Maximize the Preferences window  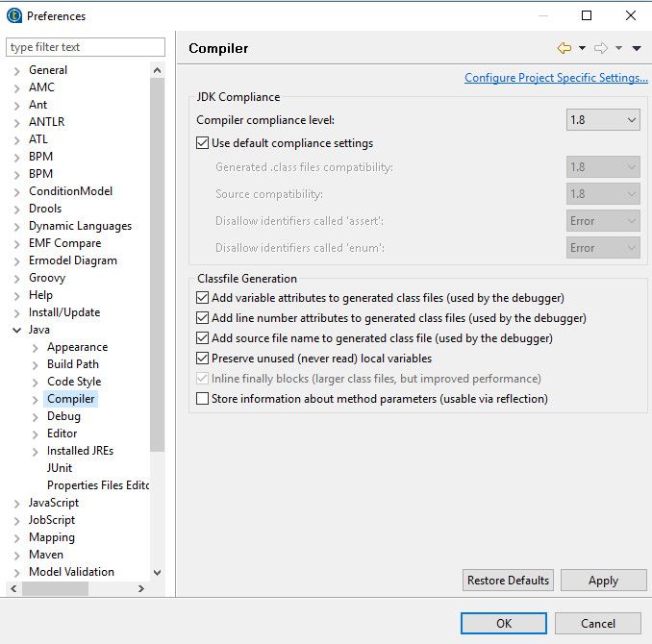(x=587, y=15)
